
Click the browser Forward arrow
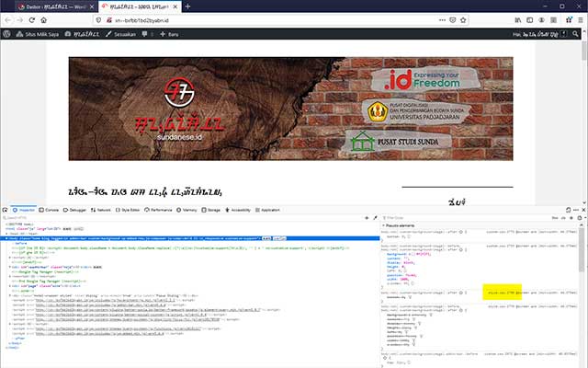20,20
